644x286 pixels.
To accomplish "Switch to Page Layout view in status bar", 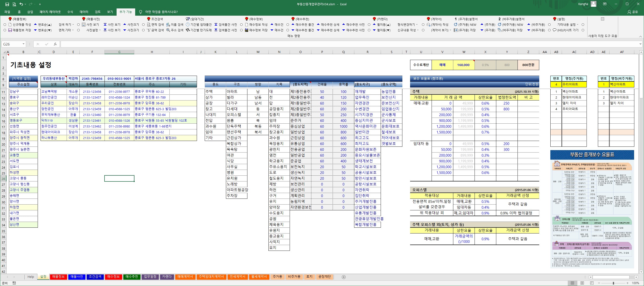I will click(x=582, y=283).
